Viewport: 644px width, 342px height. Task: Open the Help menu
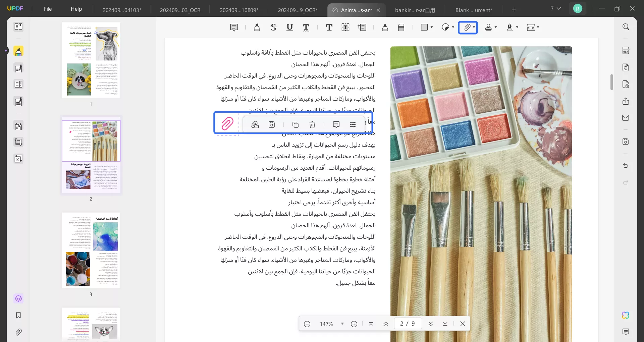point(76,9)
